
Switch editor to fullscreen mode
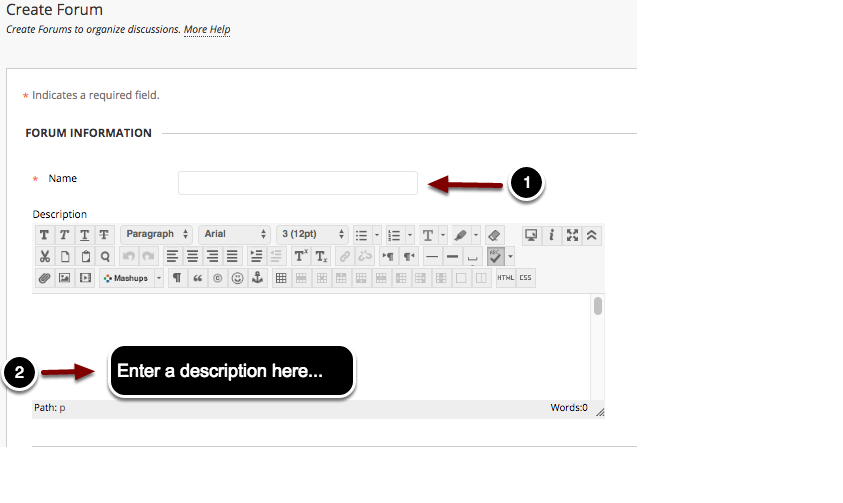pos(572,235)
